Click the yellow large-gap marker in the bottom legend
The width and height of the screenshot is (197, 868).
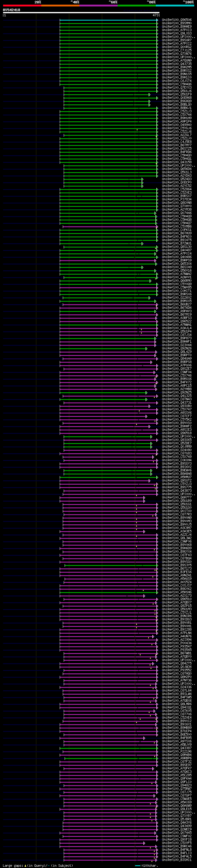25,866
